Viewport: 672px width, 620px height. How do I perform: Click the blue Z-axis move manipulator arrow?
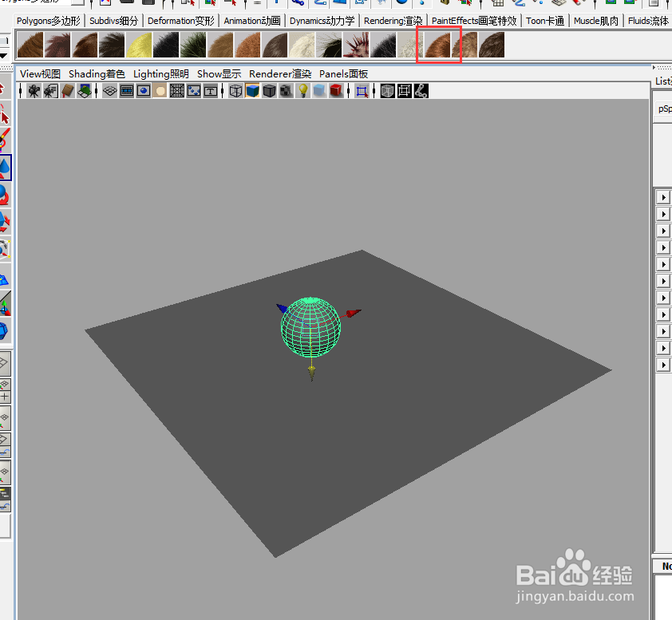[283, 308]
